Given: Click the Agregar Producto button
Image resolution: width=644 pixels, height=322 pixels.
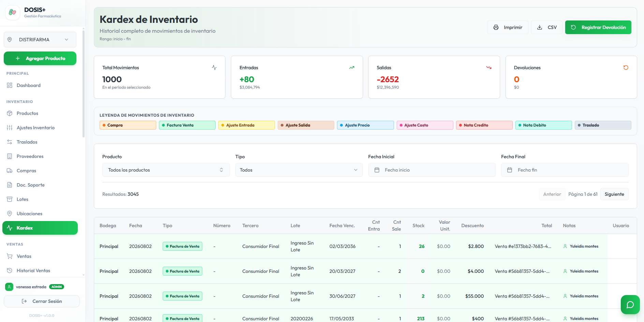Looking at the screenshot, I should [x=40, y=58].
